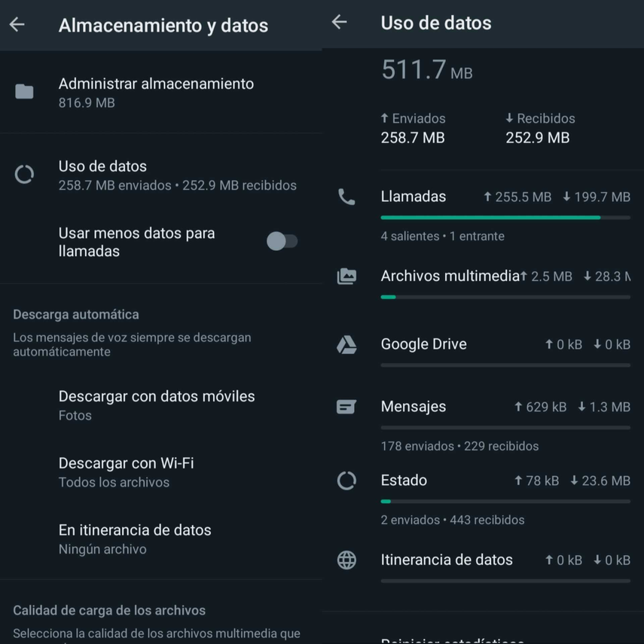Tap the phone icon beside Llamadas
The width and height of the screenshot is (644, 644).
346,197
